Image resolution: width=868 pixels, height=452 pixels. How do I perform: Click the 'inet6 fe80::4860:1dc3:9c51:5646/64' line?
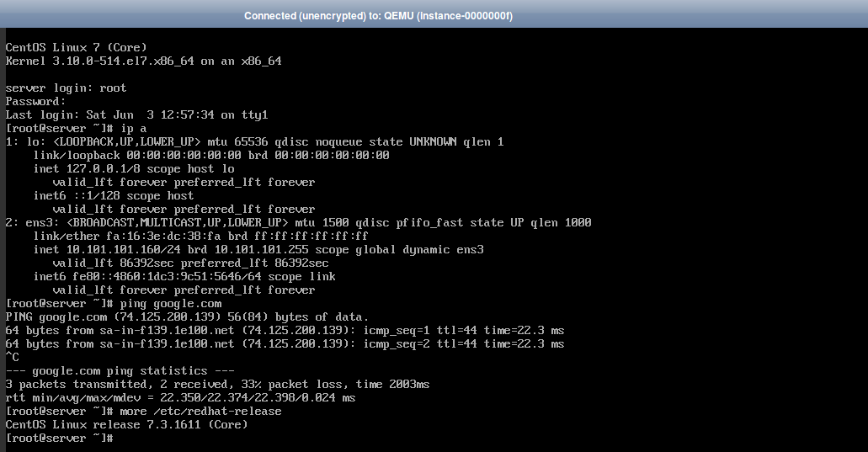coord(184,277)
